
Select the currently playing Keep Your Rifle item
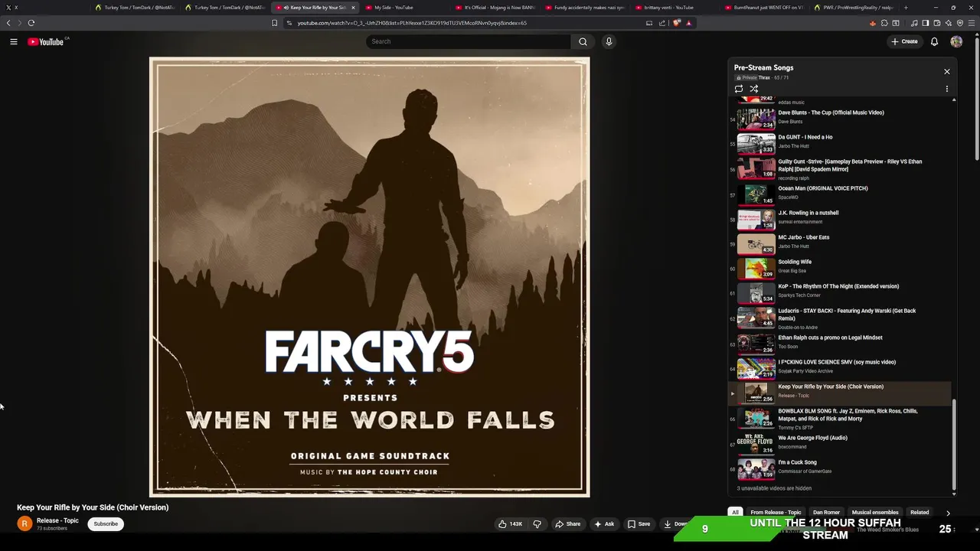click(841, 393)
